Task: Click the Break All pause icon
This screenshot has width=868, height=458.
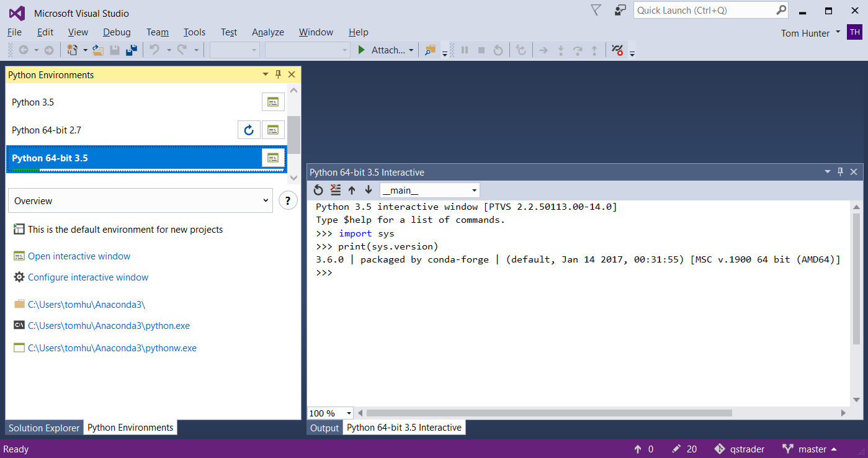Action: (465, 50)
